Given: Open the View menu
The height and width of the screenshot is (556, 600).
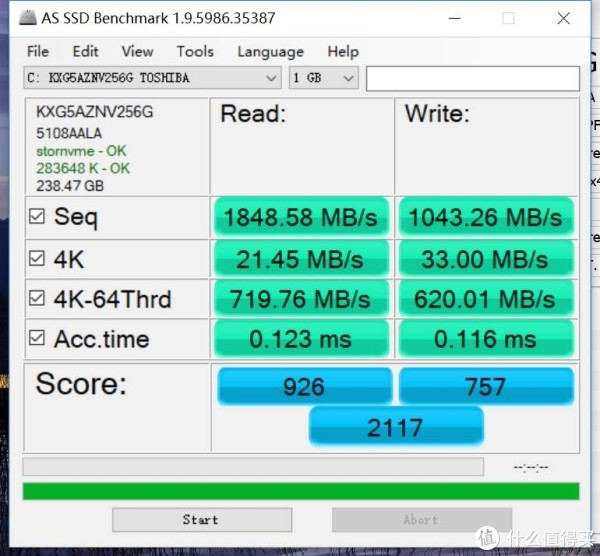Looking at the screenshot, I should click(x=137, y=51).
